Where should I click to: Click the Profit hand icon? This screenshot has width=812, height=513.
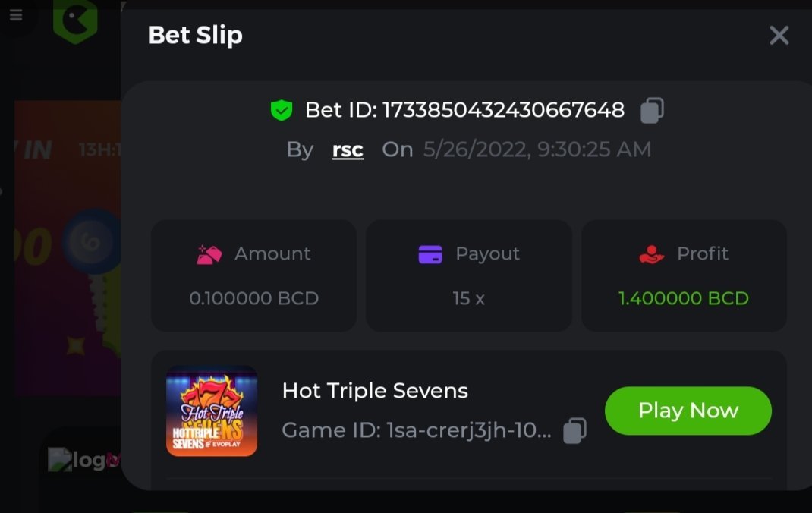(x=652, y=254)
